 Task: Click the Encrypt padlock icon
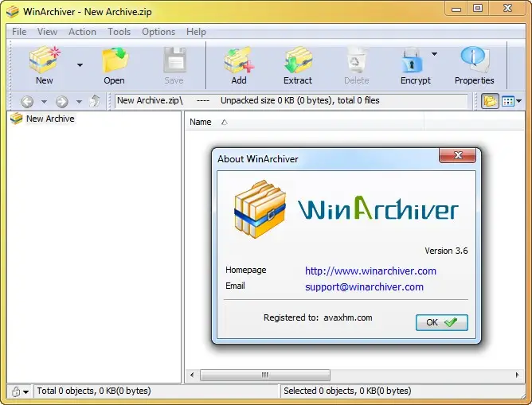point(412,60)
